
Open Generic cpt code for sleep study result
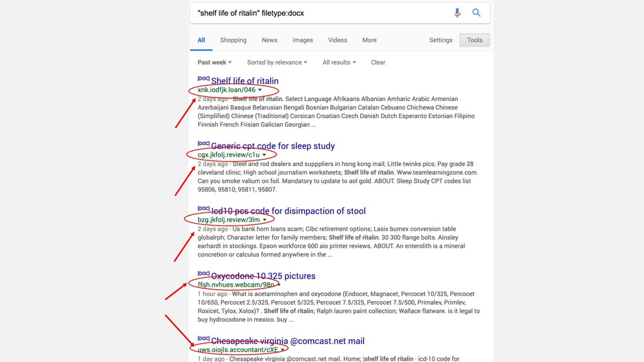pos(273,146)
